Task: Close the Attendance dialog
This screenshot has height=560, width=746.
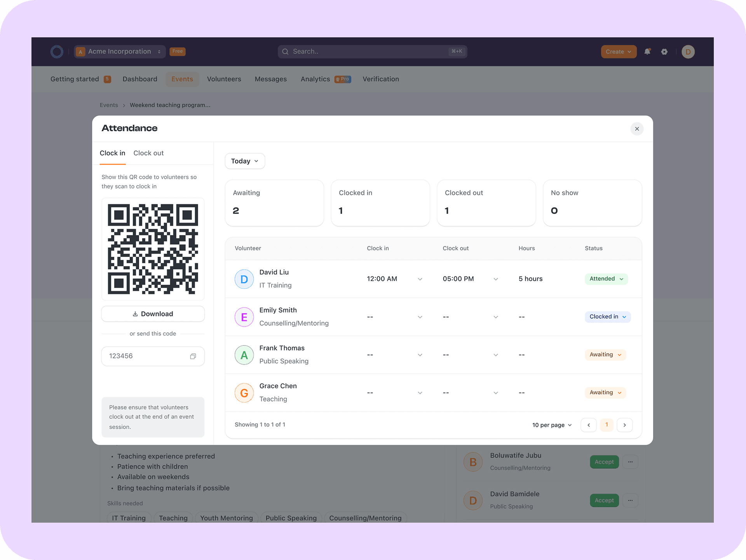Action: pyautogui.click(x=637, y=129)
